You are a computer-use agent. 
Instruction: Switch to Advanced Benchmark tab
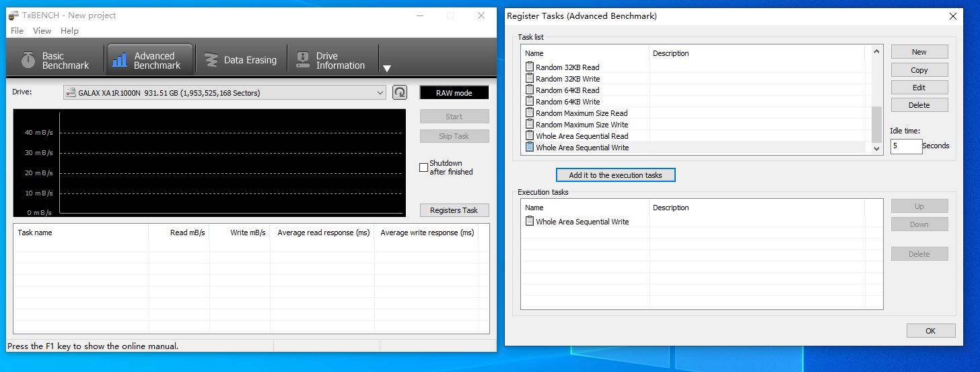tap(149, 61)
